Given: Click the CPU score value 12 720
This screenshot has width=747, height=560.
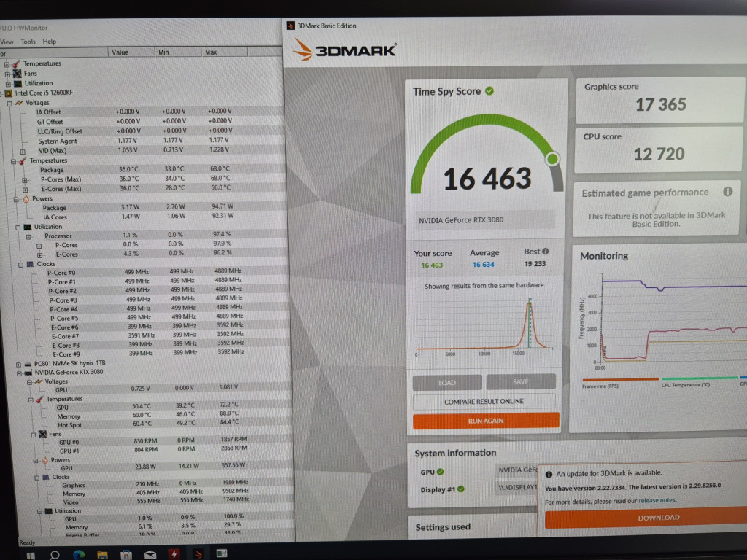Looking at the screenshot, I should (659, 154).
